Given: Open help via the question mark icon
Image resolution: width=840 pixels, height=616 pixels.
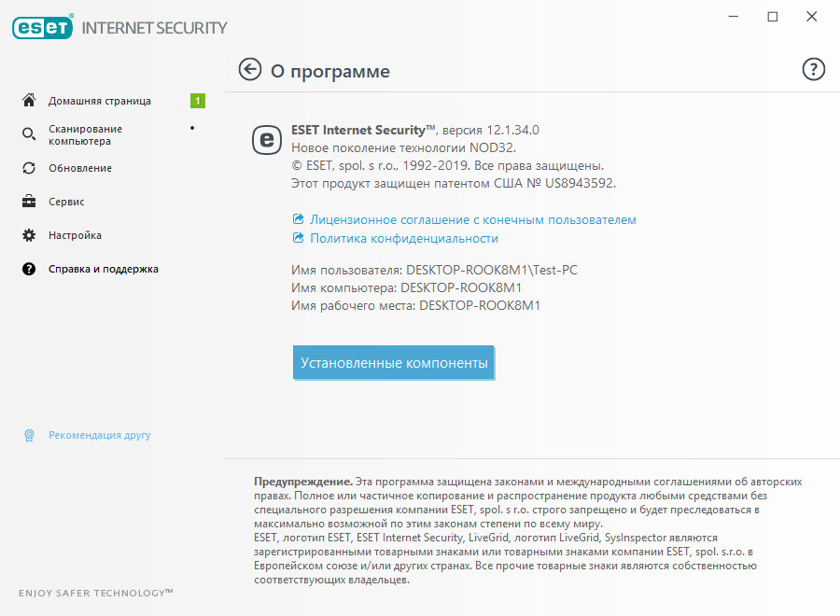Looking at the screenshot, I should 814,70.
